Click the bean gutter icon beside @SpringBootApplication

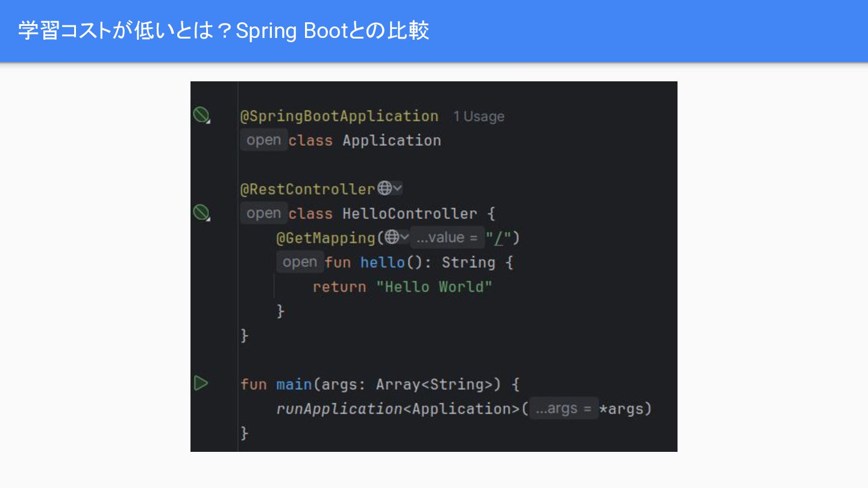point(201,114)
